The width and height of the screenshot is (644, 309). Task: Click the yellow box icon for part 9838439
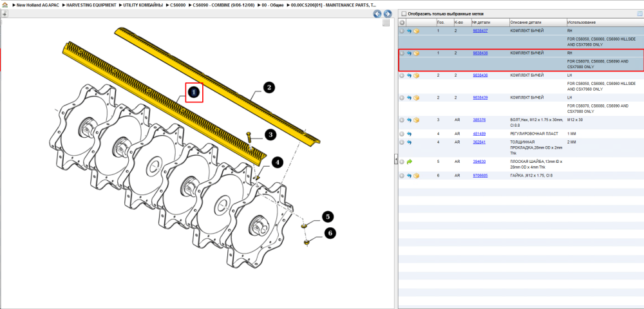point(417,98)
